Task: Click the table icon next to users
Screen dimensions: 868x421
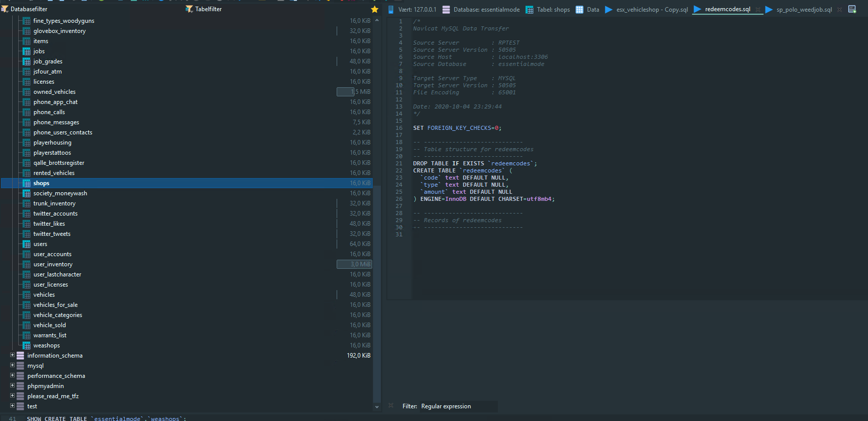Action: pyautogui.click(x=26, y=244)
